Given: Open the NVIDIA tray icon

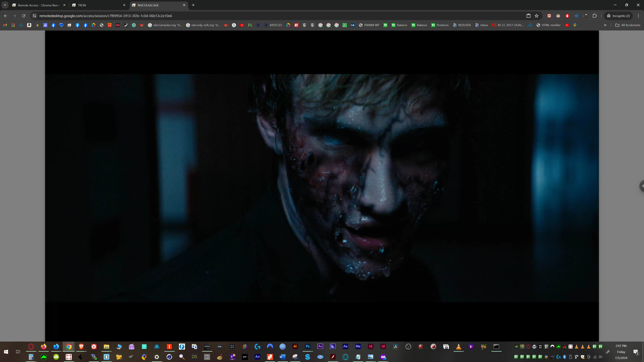Looking at the screenshot, I should [x=516, y=347].
